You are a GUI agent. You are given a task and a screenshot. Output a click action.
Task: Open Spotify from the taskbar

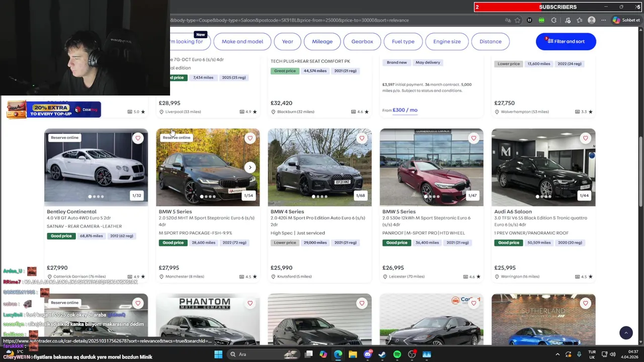pos(397,354)
